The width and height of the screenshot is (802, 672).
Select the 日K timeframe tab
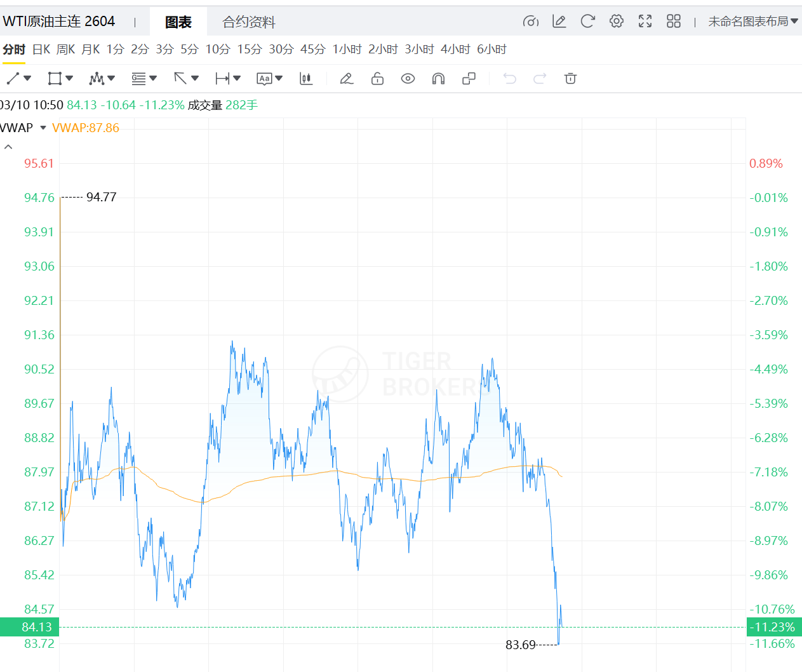[41, 50]
